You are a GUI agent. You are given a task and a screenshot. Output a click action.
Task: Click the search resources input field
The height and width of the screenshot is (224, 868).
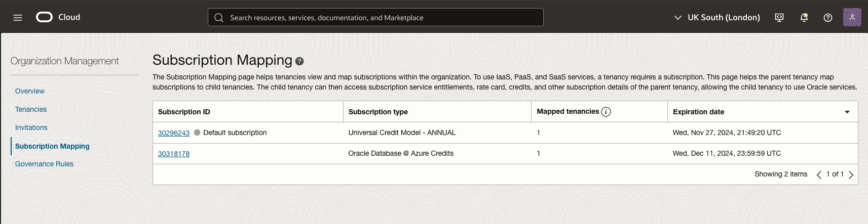pos(375,18)
